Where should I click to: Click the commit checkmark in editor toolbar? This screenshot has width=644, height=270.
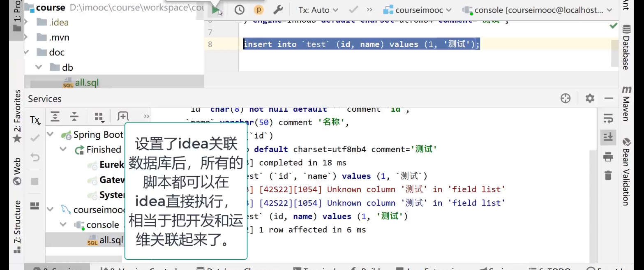[353, 9]
